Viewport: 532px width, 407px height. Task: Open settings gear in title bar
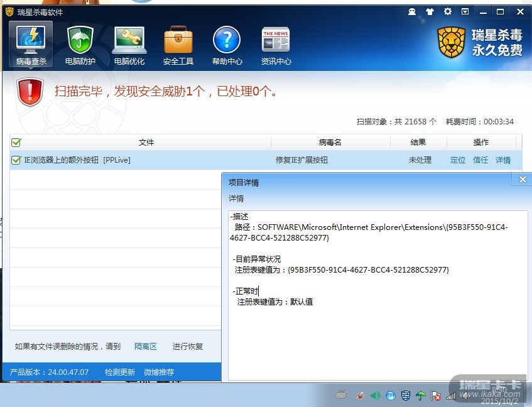pos(447,11)
